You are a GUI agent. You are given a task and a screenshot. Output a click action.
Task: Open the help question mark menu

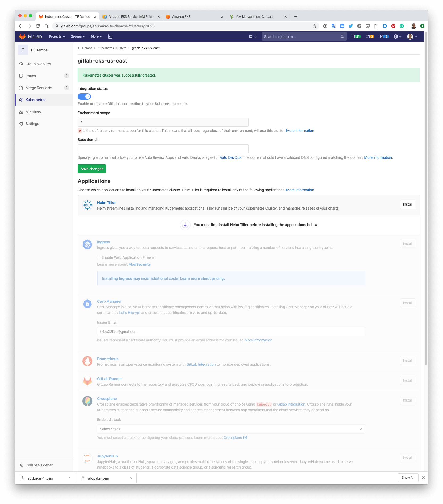pos(397,36)
